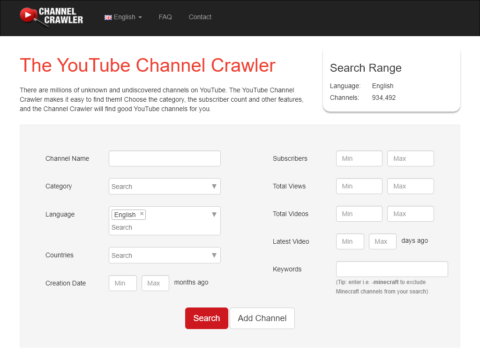Click the Subscribers Min field

(x=359, y=159)
